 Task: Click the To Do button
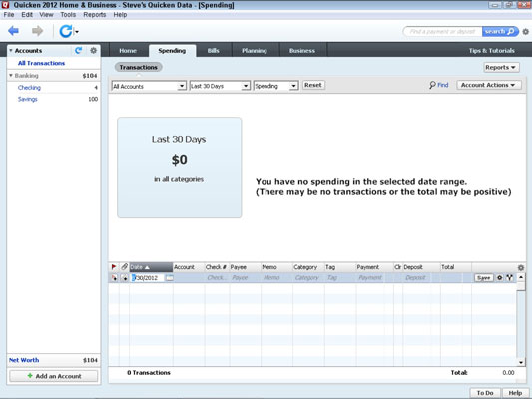point(485,393)
